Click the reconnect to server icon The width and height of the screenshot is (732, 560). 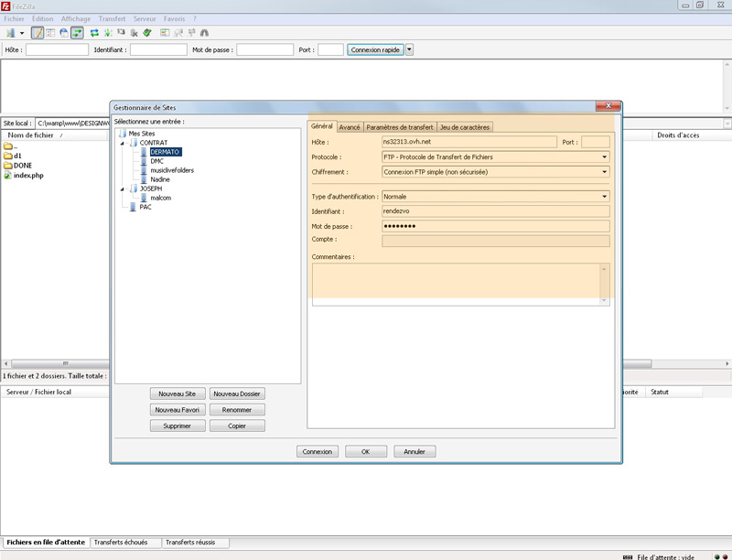click(x=147, y=33)
